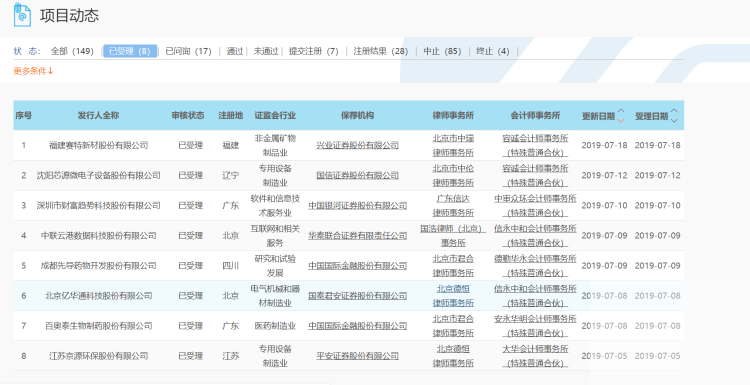The width and height of the screenshot is (750, 385).
Task: Select the 通过 status filter
Action: 235,51
